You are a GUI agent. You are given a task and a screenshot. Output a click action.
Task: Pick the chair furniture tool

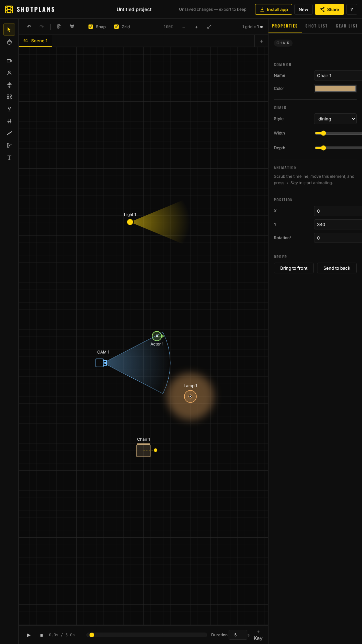[9, 121]
